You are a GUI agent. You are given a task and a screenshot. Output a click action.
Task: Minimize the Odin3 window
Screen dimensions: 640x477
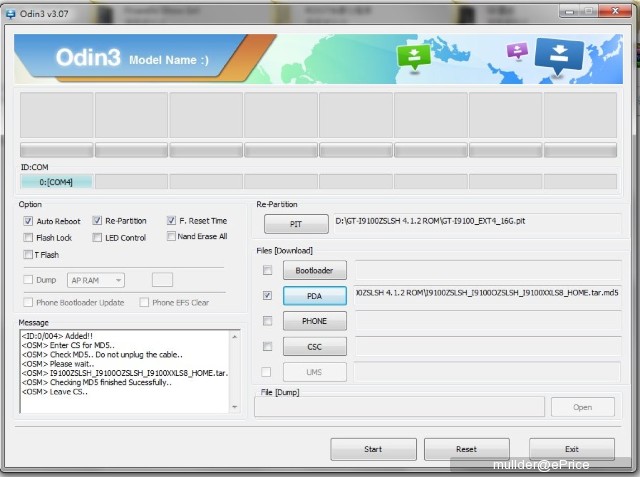569,11
